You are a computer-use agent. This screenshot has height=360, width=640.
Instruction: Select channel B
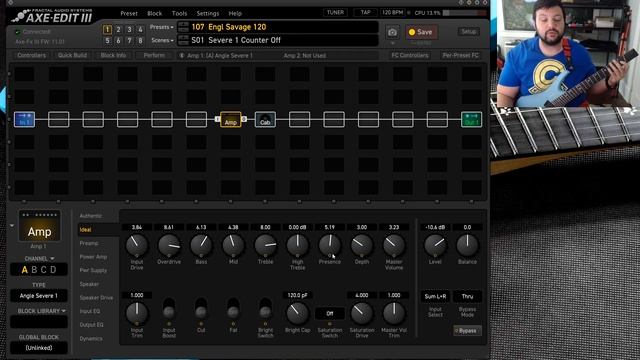pos(34,270)
